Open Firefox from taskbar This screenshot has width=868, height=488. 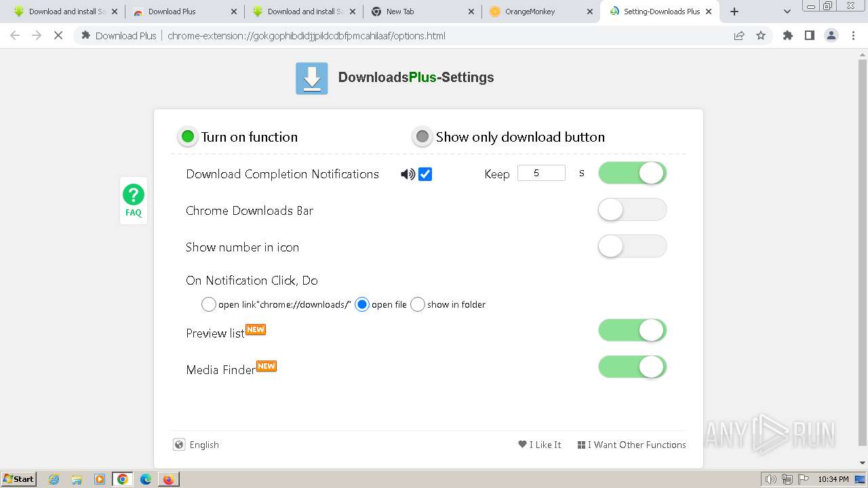tap(168, 479)
